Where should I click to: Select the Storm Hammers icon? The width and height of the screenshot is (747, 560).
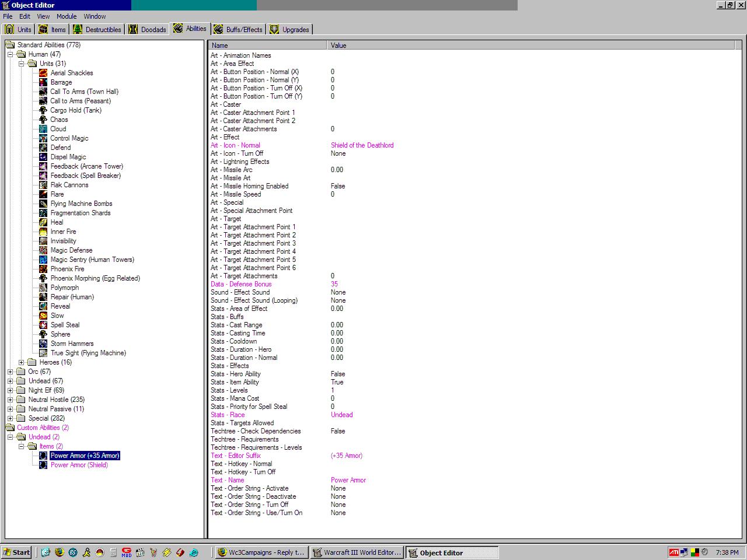(x=43, y=344)
